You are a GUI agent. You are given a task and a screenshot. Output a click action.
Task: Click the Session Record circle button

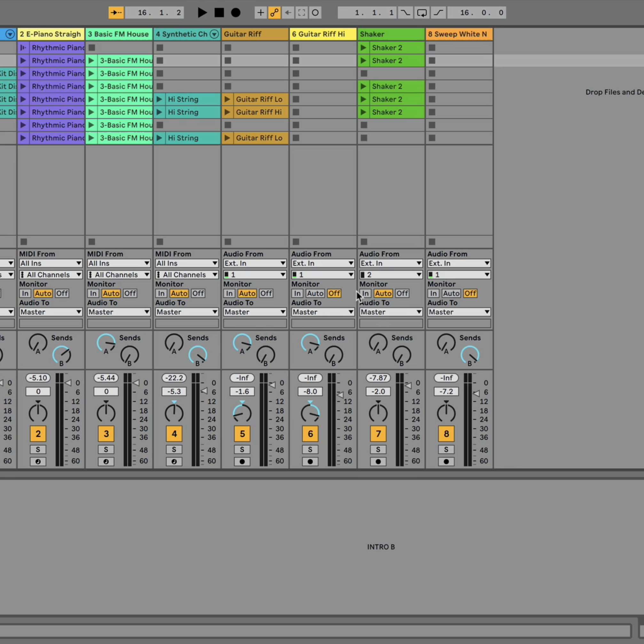(x=315, y=13)
